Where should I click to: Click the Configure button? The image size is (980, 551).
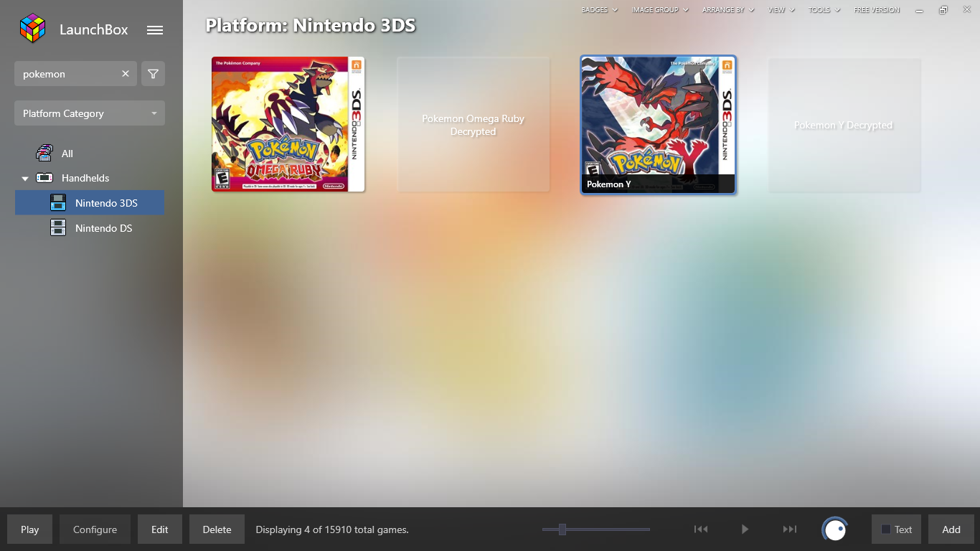[x=95, y=529]
